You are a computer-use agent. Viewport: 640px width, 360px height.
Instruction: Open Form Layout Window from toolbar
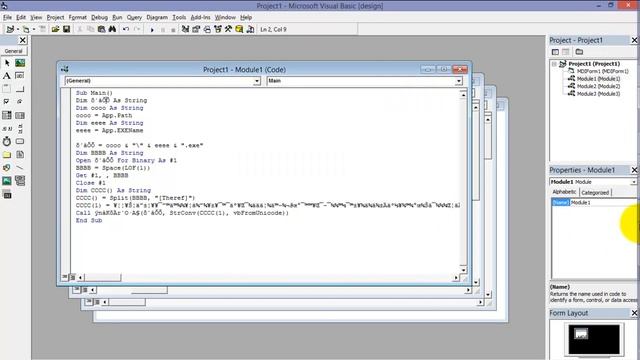click(x=207, y=29)
